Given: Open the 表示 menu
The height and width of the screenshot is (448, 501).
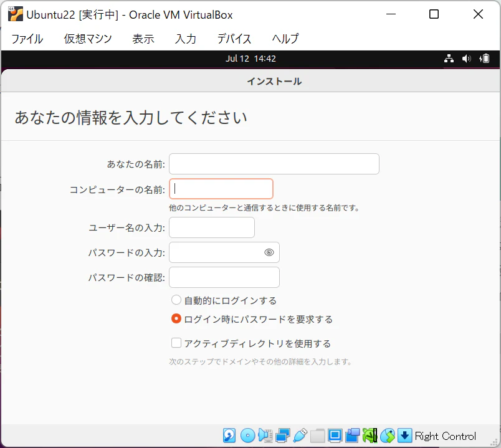Looking at the screenshot, I should [x=143, y=39].
